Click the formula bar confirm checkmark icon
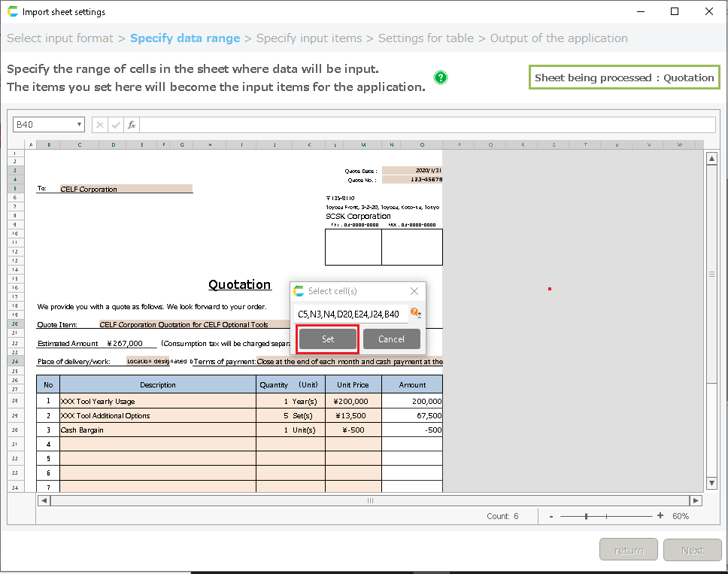This screenshot has height=574, width=728. [116, 125]
